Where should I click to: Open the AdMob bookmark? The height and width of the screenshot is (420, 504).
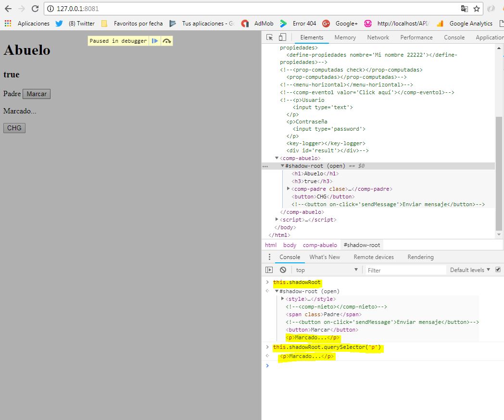coord(257,24)
